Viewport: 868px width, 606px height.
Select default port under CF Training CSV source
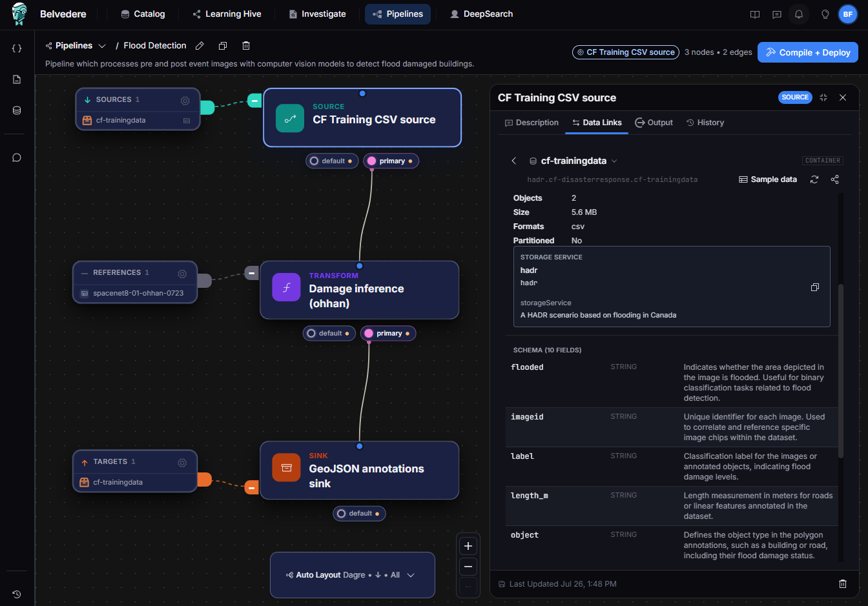pos(332,161)
